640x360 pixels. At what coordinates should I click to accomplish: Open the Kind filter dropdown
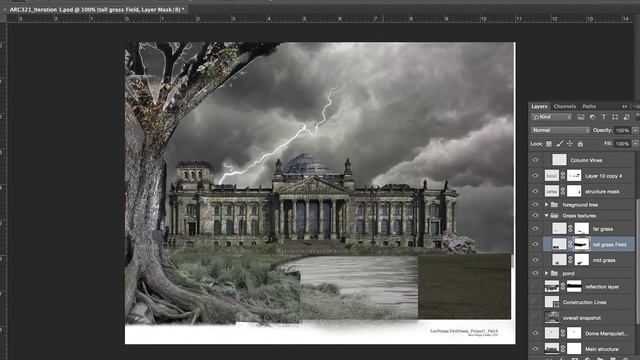click(551, 117)
